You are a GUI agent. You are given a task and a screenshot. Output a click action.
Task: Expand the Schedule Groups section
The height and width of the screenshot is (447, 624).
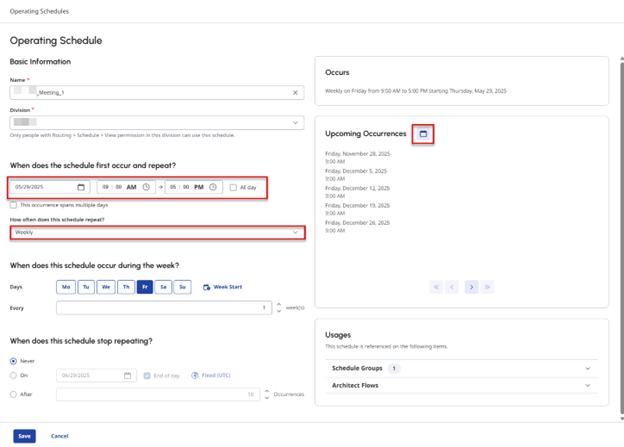pos(585,368)
